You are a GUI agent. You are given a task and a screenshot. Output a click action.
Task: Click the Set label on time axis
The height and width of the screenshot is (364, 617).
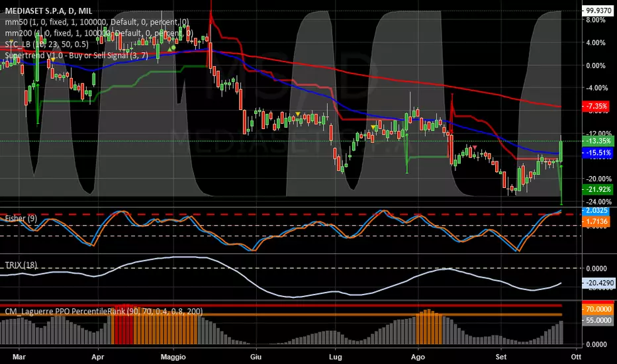pos(501,357)
